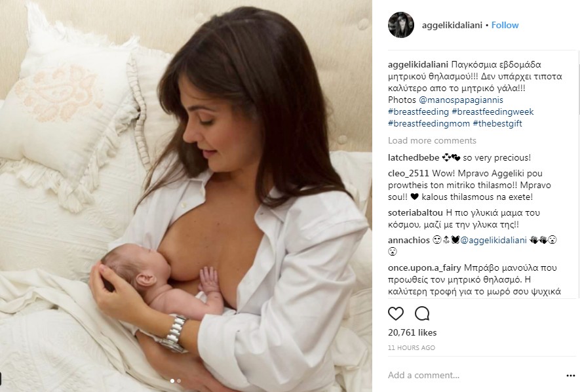The width and height of the screenshot is (580, 392).
Task: Open the #breastfeedingmom hashtag
Action: (x=429, y=123)
